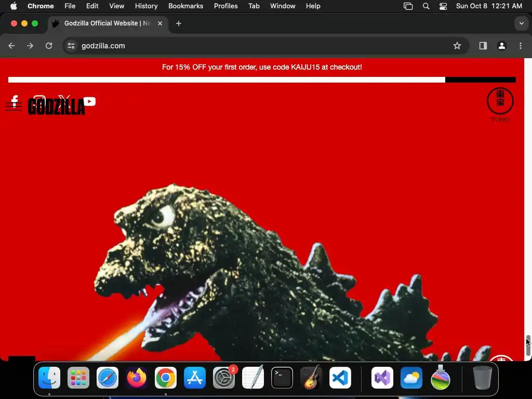
Task: Open the YouTube social link
Action: pos(89,101)
